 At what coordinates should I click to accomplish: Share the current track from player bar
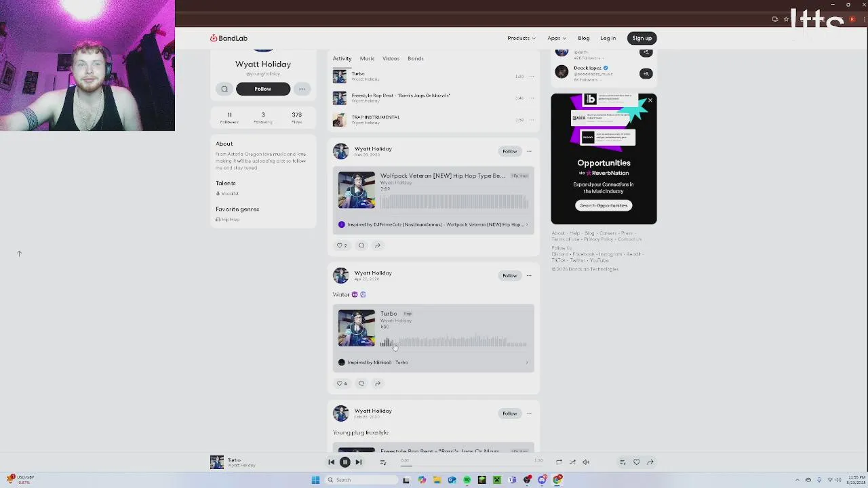pos(650,462)
